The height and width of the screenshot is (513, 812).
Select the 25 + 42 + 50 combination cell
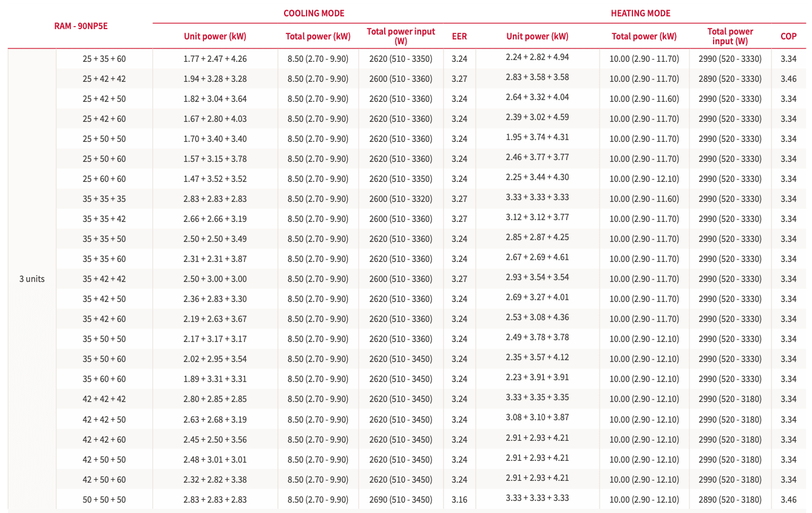104,99
